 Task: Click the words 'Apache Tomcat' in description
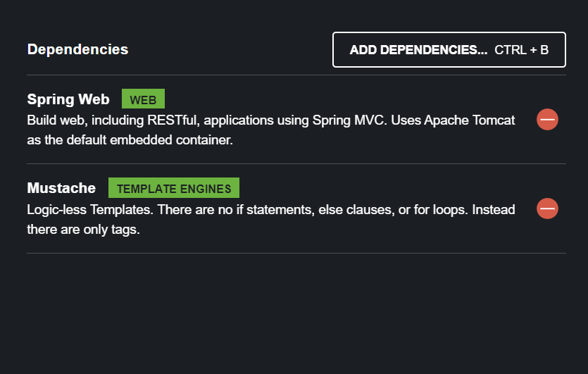(470, 120)
